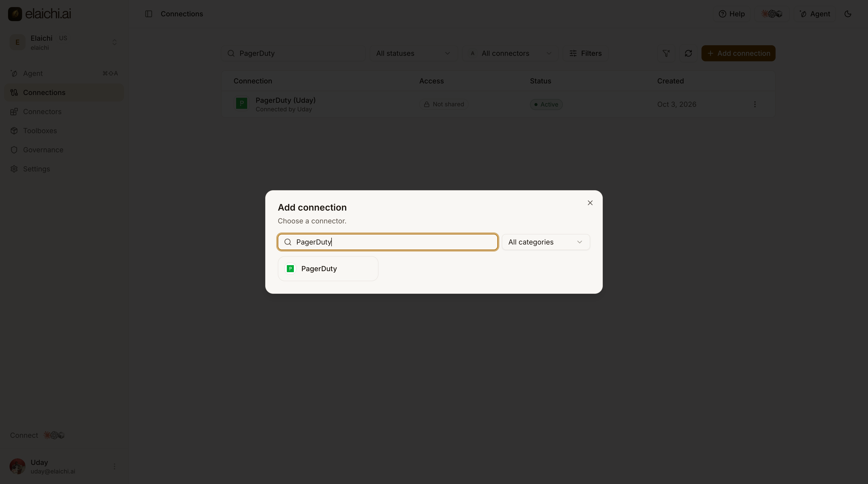Screen dimensions: 868x484
Task: Click the Connectors grid icon in sidebar
Action: point(14,112)
